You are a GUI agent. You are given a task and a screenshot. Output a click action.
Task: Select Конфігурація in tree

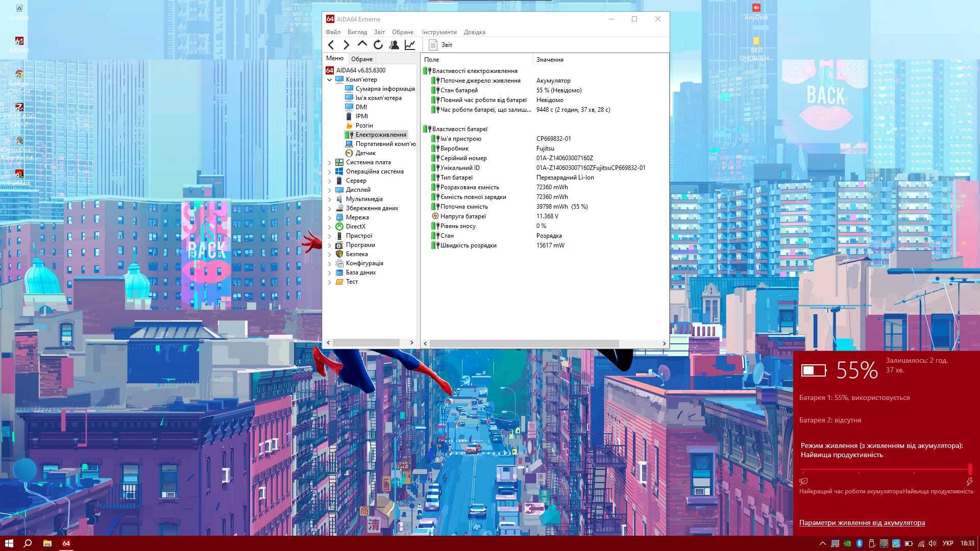pos(359,263)
